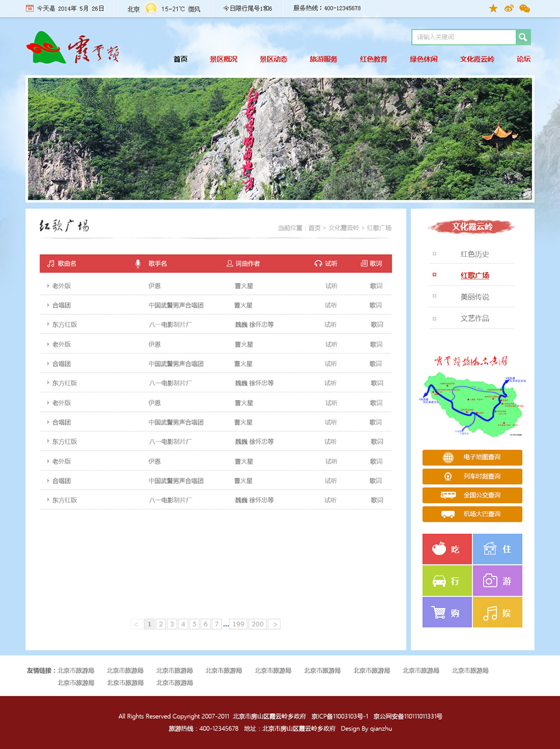This screenshot has height=749, width=560.
Task: Select 景区概况 in the navigation menu
Action: [223, 59]
